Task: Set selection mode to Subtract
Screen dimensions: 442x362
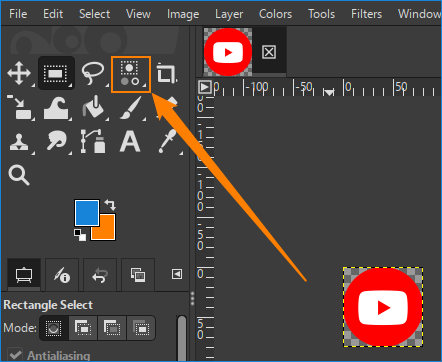Action: pyautogui.click(x=112, y=328)
